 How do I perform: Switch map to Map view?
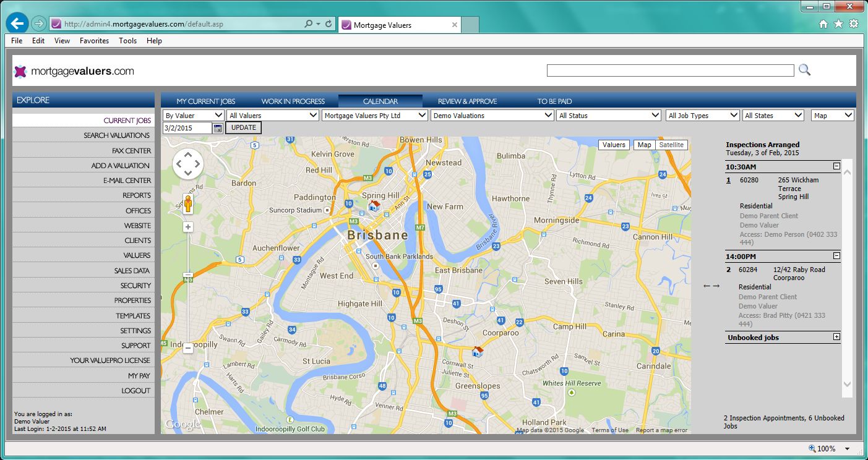pyautogui.click(x=644, y=145)
